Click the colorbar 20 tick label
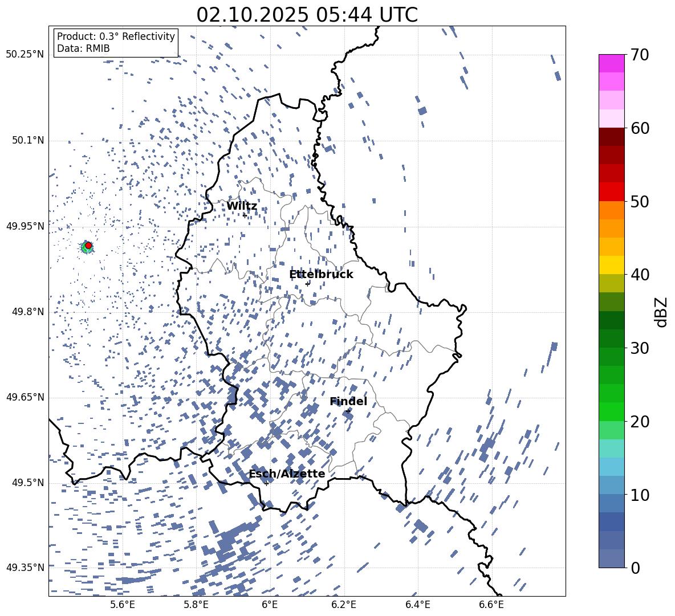 [640, 421]
